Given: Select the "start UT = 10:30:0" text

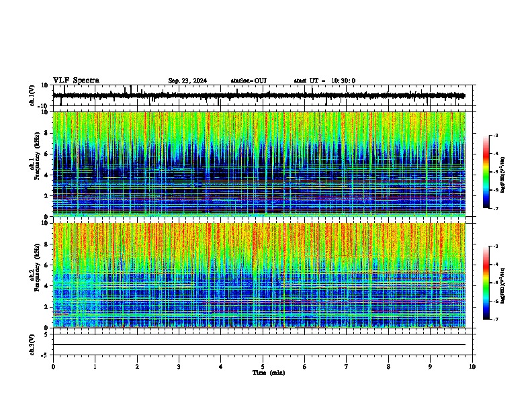Looking at the screenshot, I should tap(324, 81).
